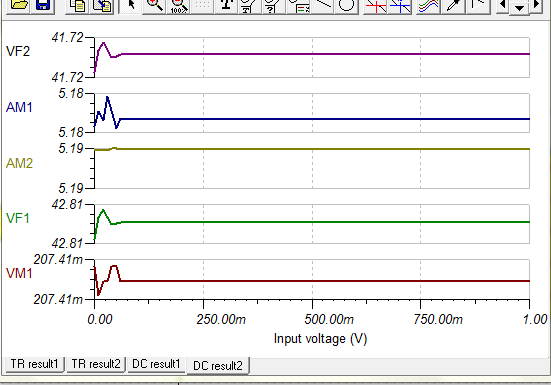Select the arrow pointer tool
Screen dimensions: 551x385
(x=131, y=5)
